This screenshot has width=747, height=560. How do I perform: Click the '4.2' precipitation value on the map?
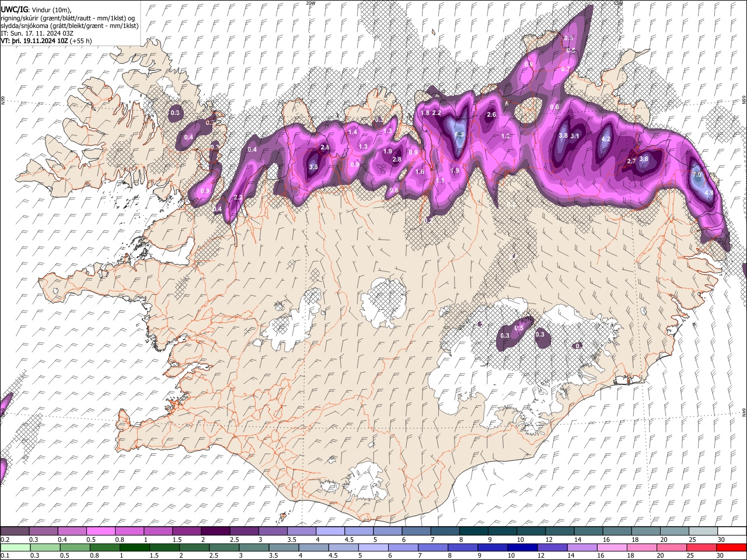(606, 139)
